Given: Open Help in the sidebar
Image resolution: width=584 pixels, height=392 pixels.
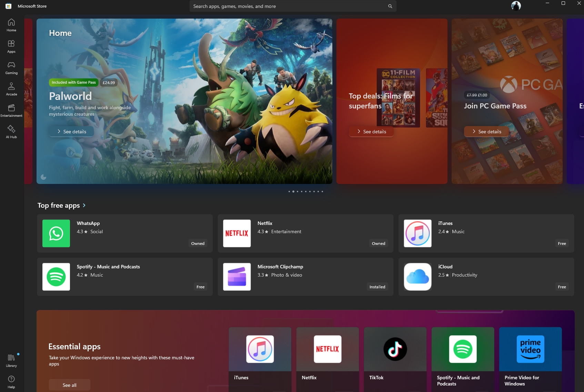Looking at the screenshot, I should pos(11,382).
